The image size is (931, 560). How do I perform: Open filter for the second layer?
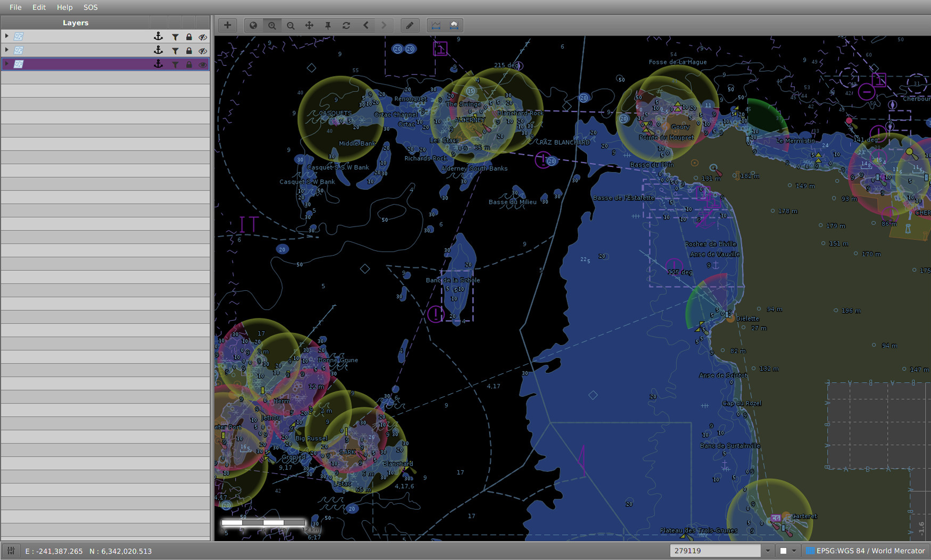coord(175,51)
